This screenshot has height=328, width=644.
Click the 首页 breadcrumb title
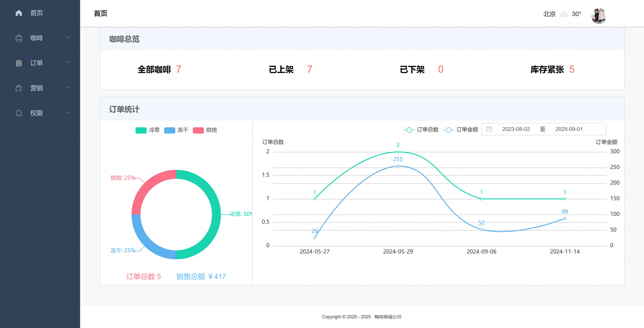pyautogui.click(x=100, y=13)
